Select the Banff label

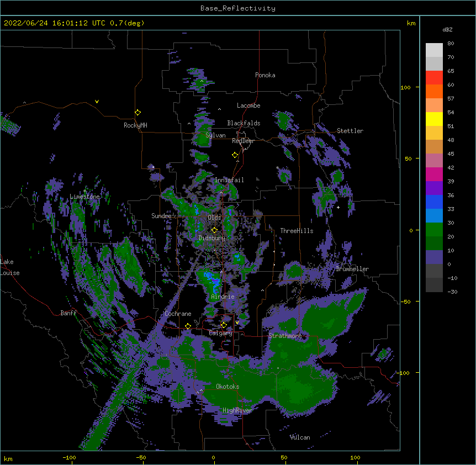[68, 313]
